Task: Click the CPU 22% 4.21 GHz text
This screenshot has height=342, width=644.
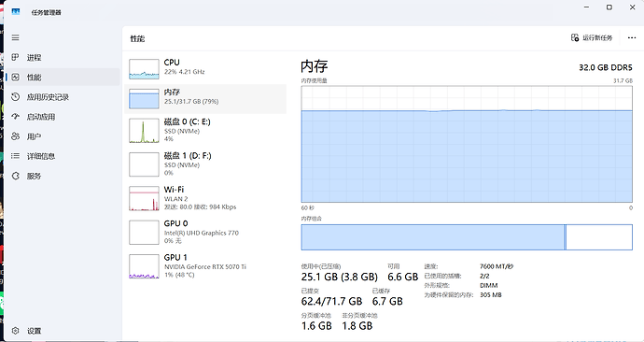Action: 185,72
